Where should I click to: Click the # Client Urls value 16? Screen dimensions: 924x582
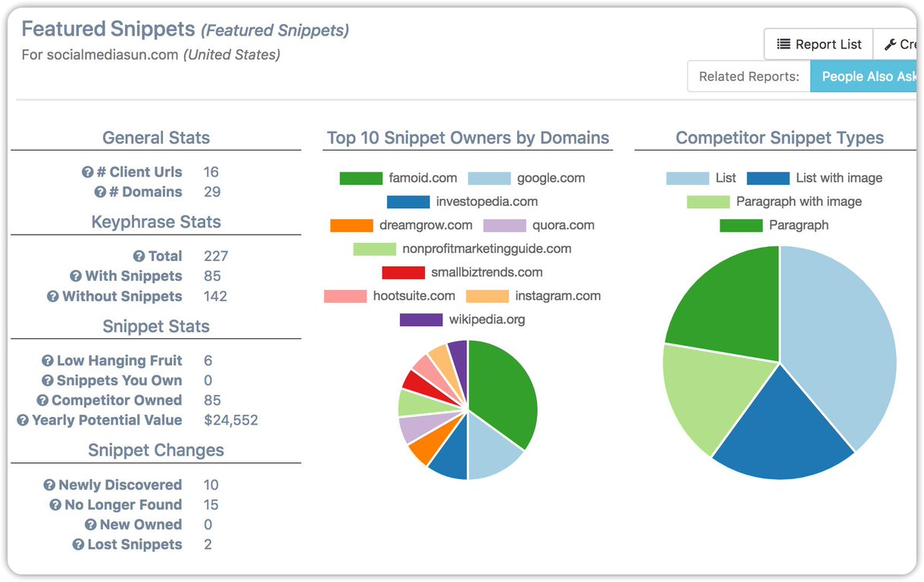pos(211,173)
